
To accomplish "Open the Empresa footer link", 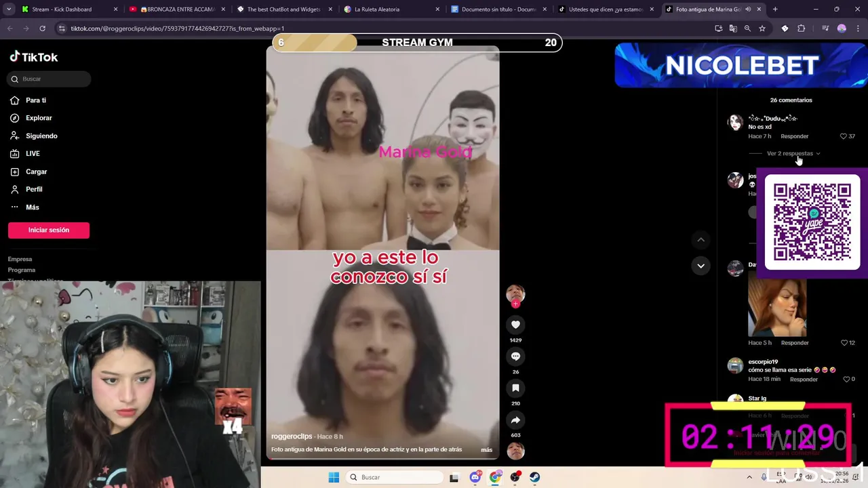I will [x=20, y=259].
